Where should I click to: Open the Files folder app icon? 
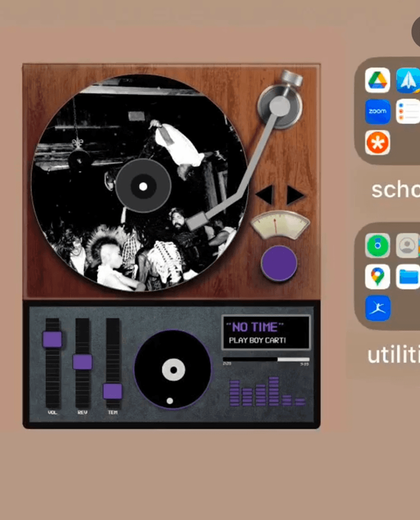click(x=408, y=277)
